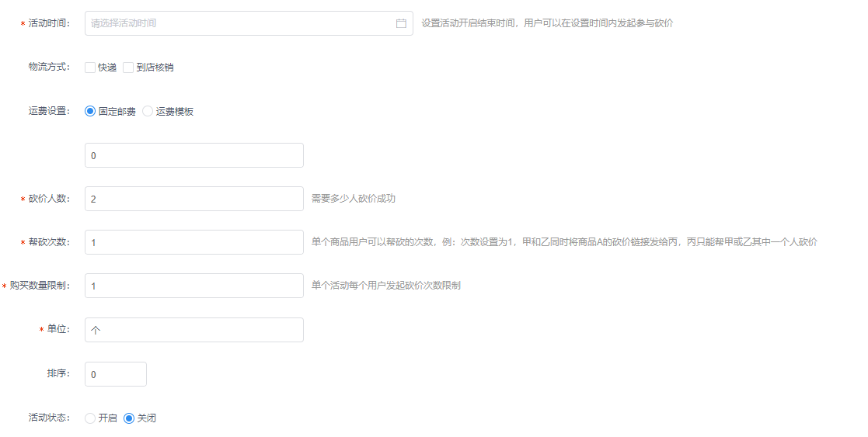Focus the 帮砍次数 input field
This screenshot has height=437, width=868.
pos(193,242)
